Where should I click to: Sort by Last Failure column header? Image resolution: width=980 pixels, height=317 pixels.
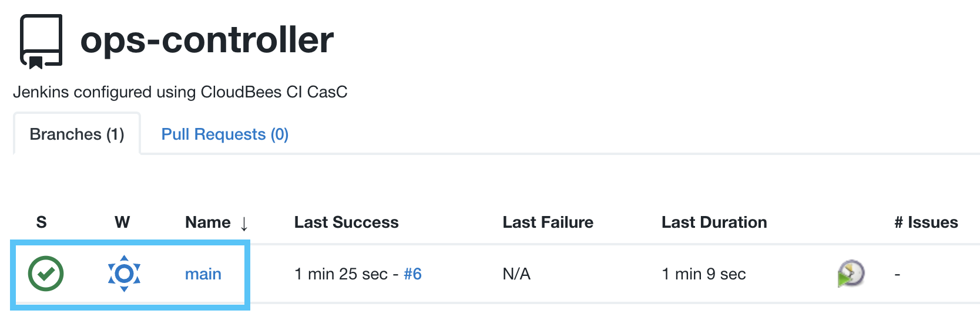point(548,222)
